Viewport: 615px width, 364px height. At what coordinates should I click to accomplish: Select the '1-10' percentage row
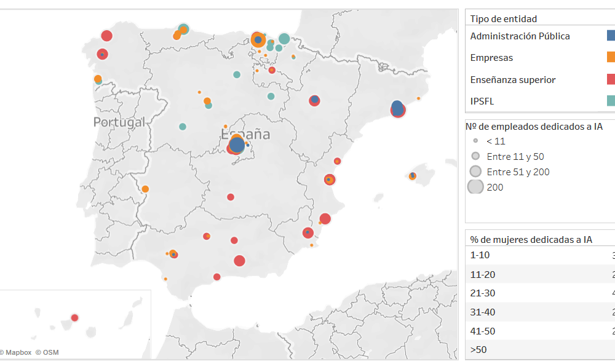480,255
